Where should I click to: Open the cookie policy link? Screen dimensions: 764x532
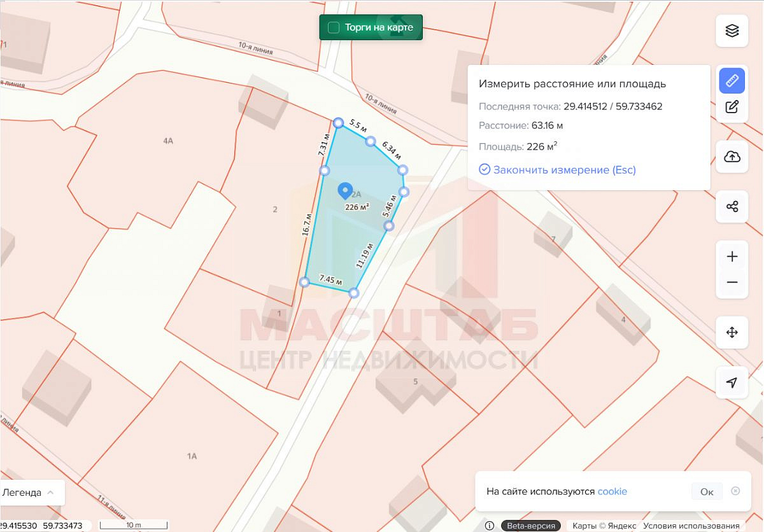coord(612,491)
